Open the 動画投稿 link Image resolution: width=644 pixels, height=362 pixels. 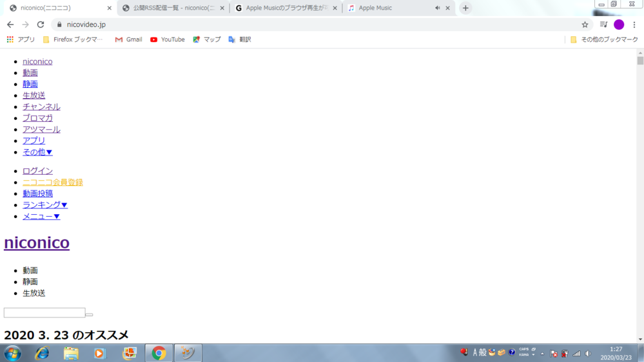click(37, 194)
